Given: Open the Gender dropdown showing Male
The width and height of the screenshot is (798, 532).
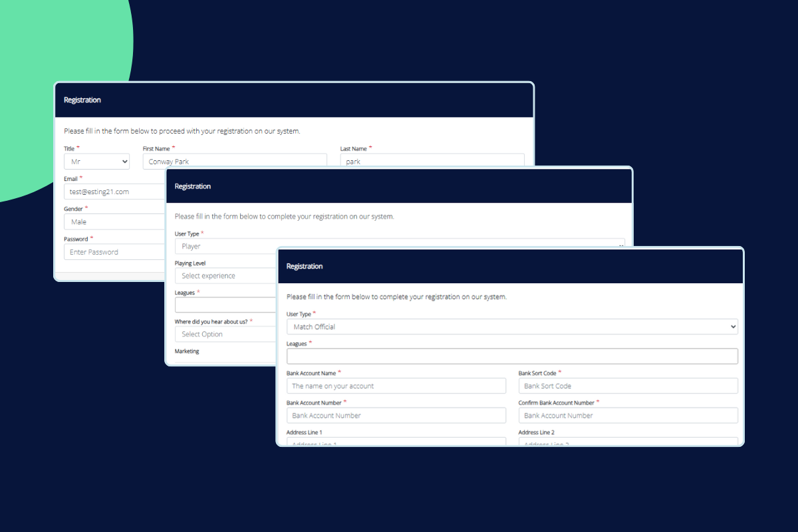Looking at the screenshot, I should [x=114, y=221].
